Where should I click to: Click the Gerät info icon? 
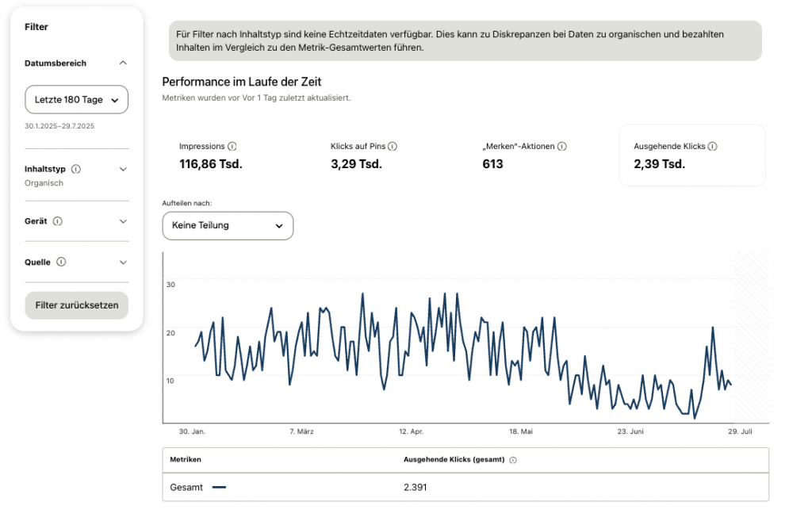point(58,221)
